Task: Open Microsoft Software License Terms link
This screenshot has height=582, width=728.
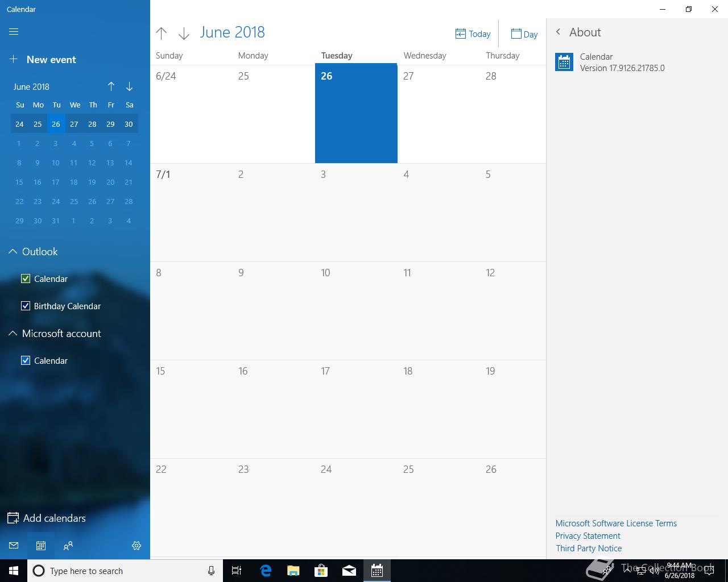Action: point(616,523)
